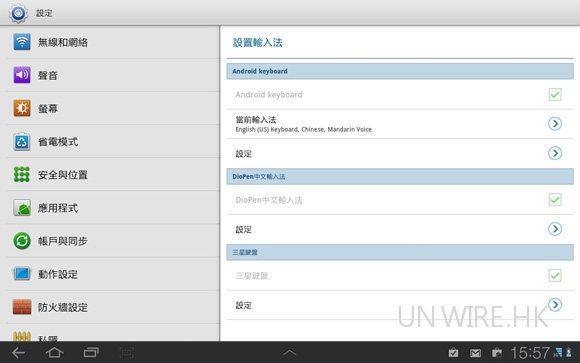Image resolution: width=580 pixels, height=363 pixels.
Task: Tap the screenshot capture icon in navigation bar
Action: coord(127,353)
